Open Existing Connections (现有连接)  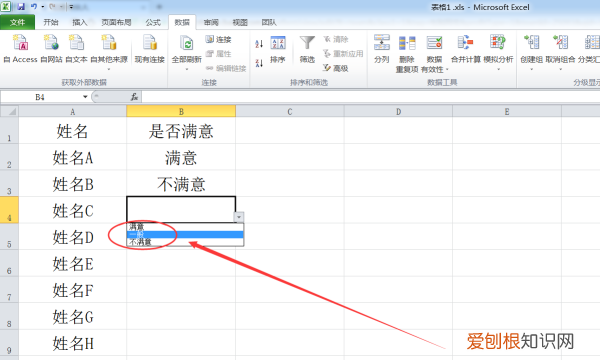[150, 48]
